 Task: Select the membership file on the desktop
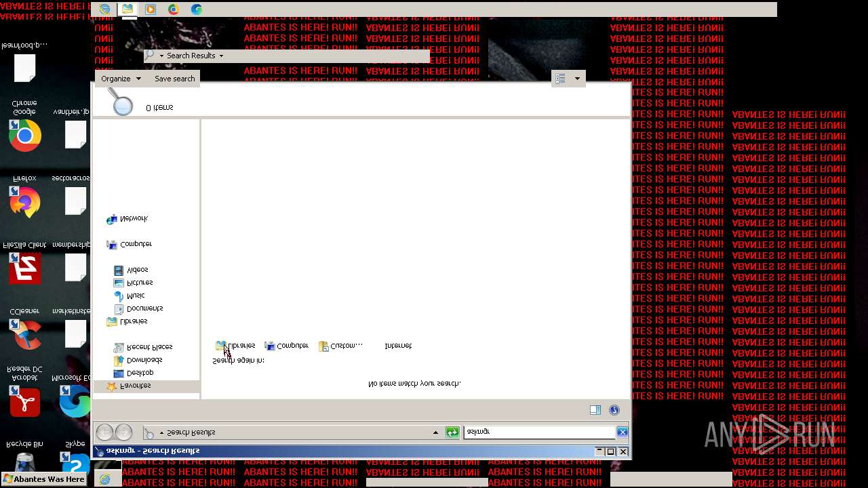point(75,266)
